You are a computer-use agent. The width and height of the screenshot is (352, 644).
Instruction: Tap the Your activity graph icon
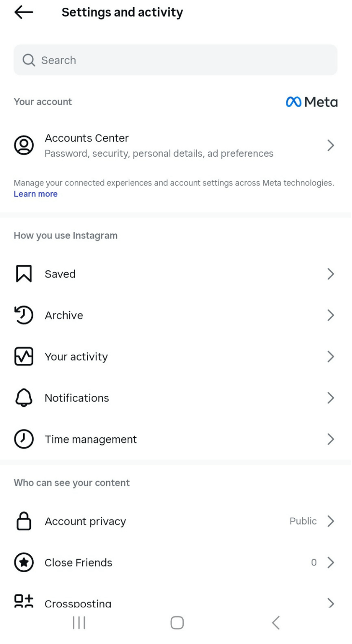(24, 357)
